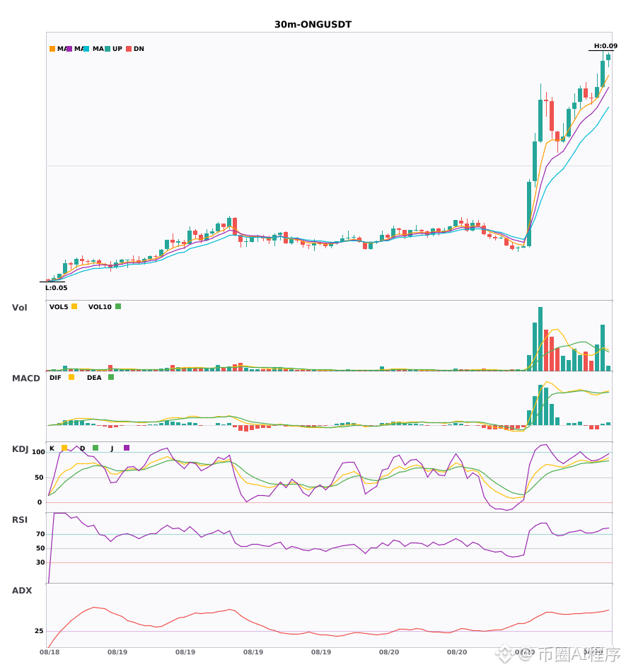
Task: Click the MACD panel label
Action: pos(25,378)
